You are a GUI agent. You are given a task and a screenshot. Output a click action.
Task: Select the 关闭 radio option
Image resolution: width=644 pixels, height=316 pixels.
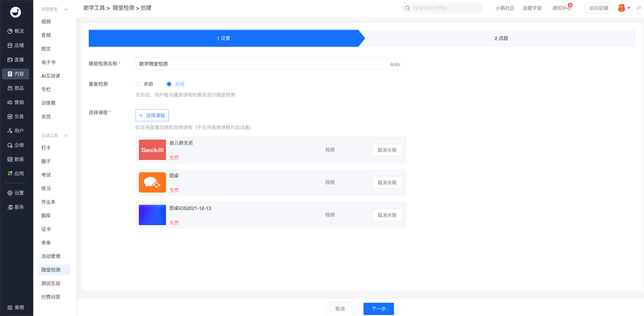pos(169,84)
